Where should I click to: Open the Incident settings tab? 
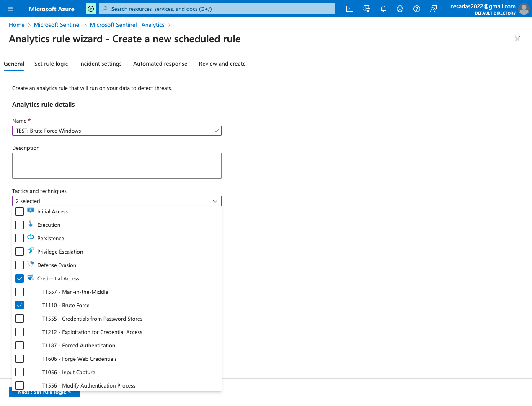101,64
